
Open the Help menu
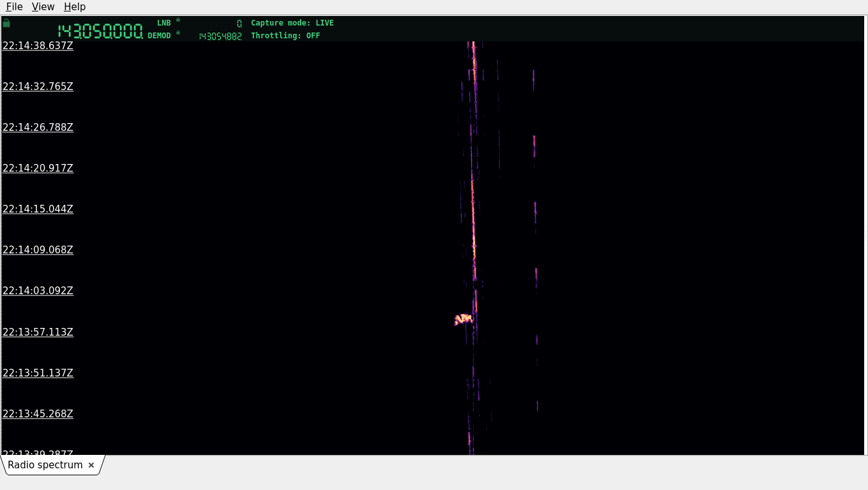tap(75, 6)
